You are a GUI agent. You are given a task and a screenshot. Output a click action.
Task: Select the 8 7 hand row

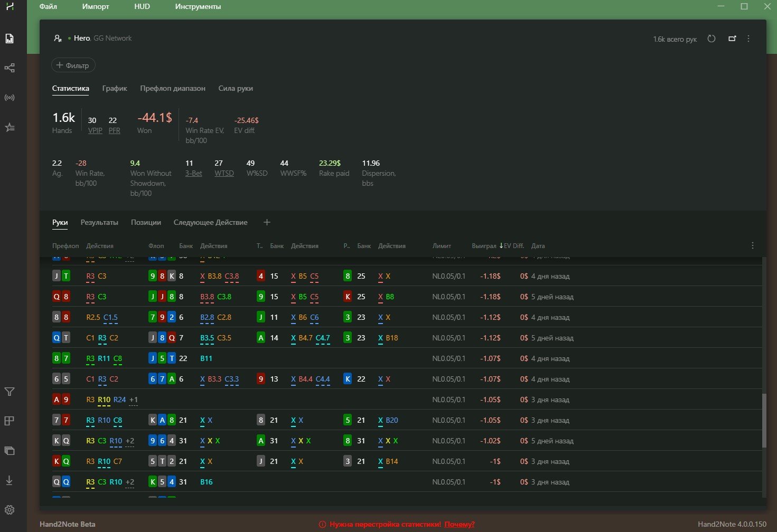[407, 358]
